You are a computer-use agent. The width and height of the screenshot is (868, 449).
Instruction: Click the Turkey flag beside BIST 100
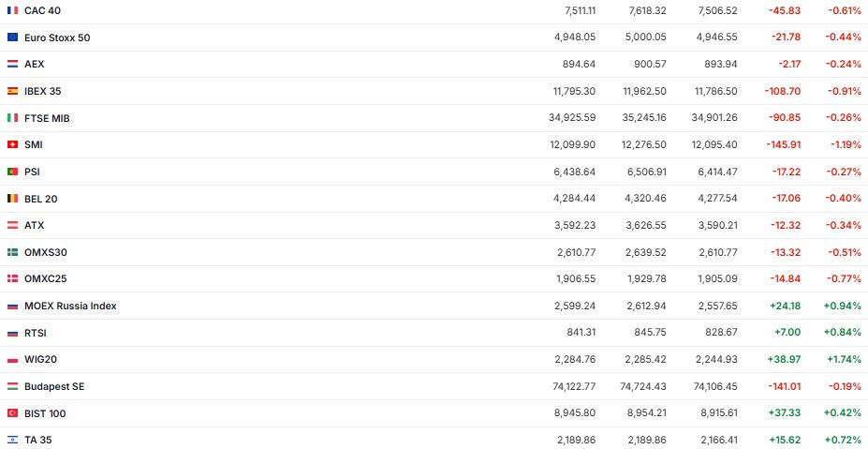point(12,413)
